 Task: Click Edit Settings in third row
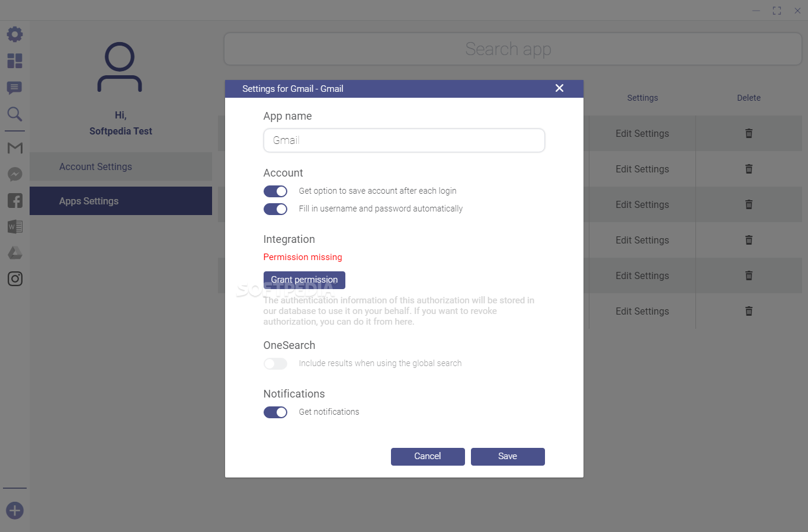click(642, 204)
